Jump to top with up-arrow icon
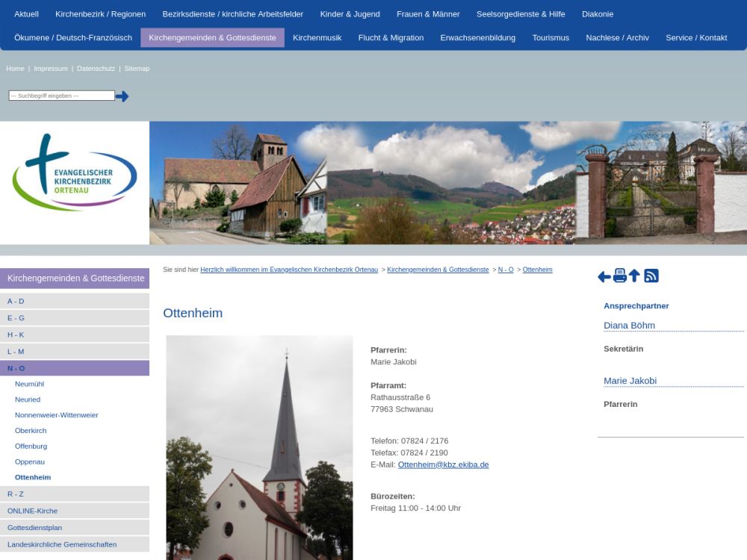This screenshot has width=747, height=560. [x=634, y=276]
